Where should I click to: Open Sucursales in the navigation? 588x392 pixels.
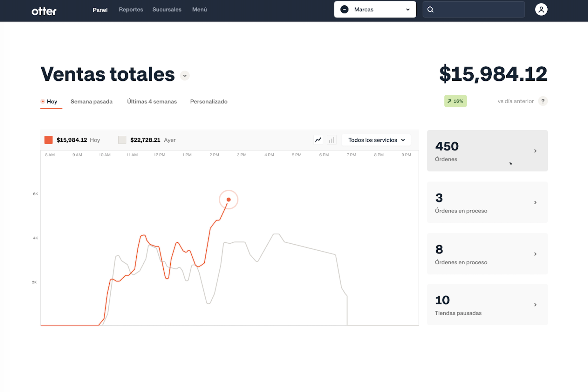pyautogui.click(x=167, y=10)
